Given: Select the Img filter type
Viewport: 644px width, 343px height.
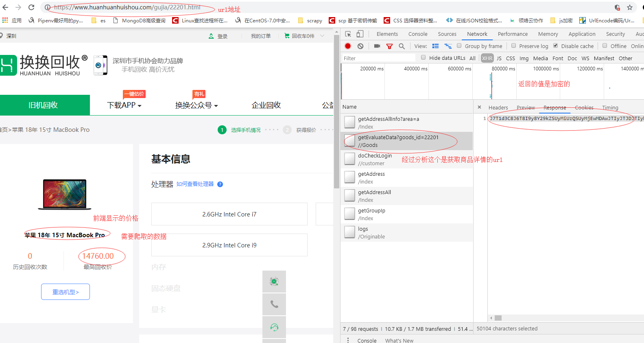Looking at the screenshot, I should [x=524, y=58].
